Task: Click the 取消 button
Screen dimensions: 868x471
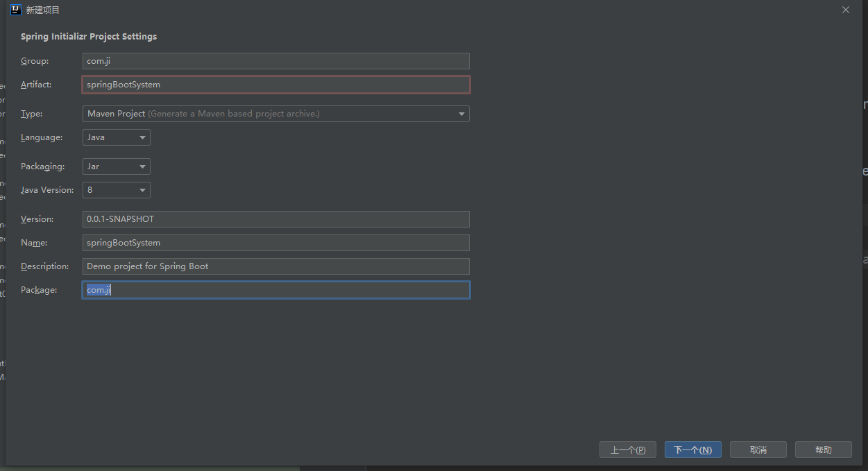Action: 758,449
